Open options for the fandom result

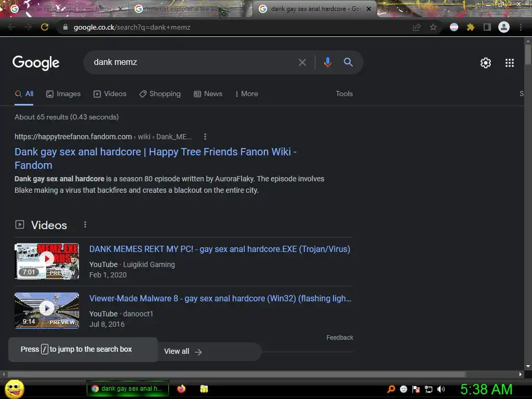point(205,137)
